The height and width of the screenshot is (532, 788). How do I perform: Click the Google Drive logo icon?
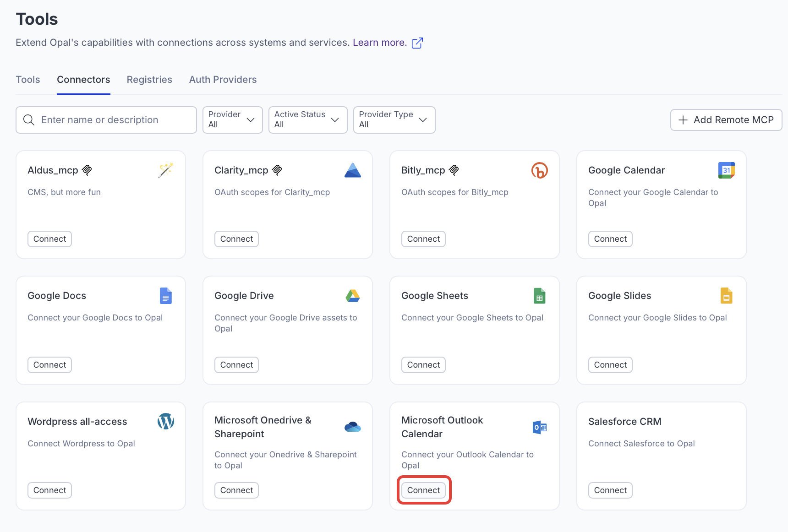(352, 296)
